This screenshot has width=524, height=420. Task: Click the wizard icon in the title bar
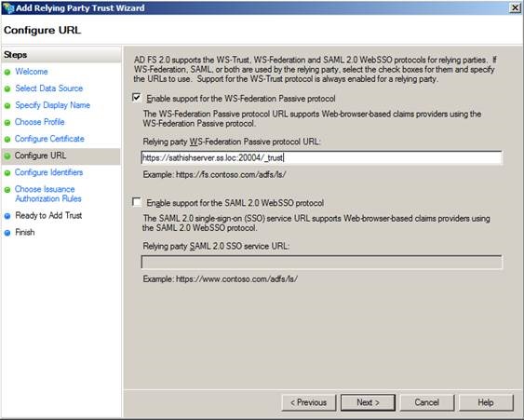[x=8, y=7]
